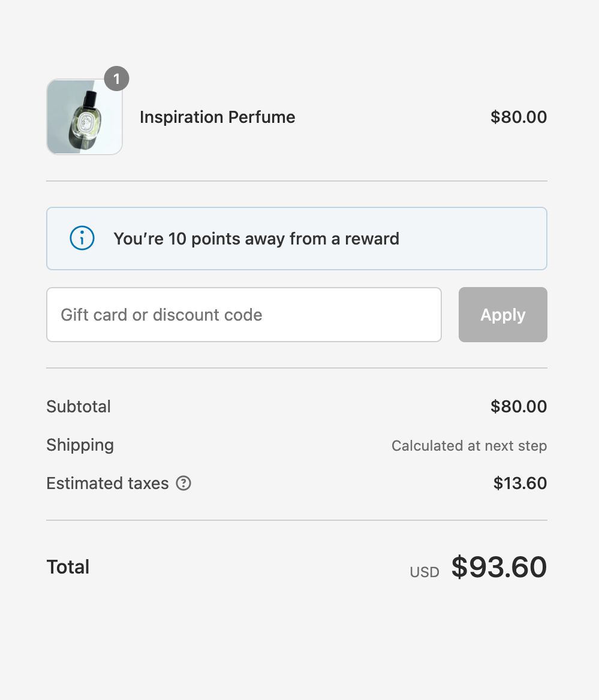
Task: Select the Shipping row label
Action: pos(80,445)
